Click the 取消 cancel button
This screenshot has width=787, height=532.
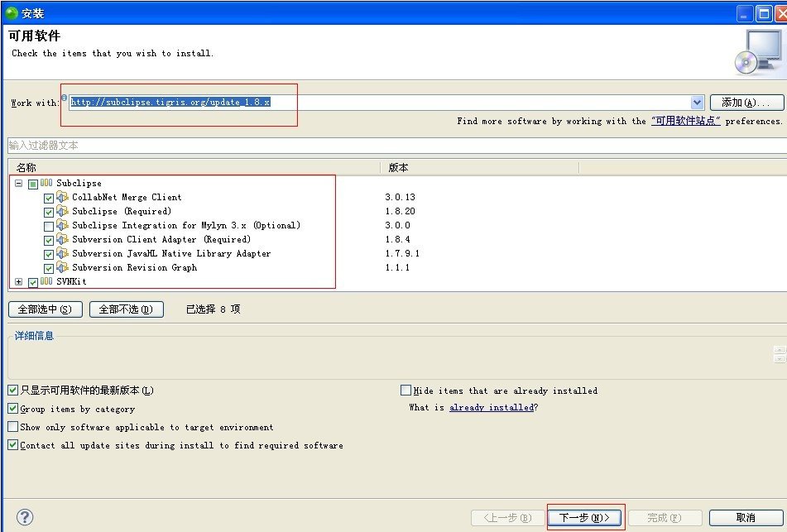746,517
